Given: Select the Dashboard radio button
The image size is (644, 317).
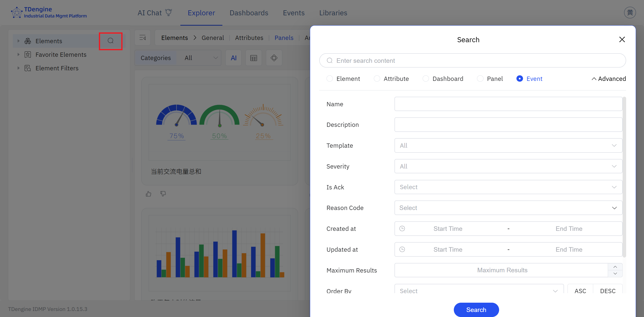Looking at the screenshot, I should pos(425,79).
